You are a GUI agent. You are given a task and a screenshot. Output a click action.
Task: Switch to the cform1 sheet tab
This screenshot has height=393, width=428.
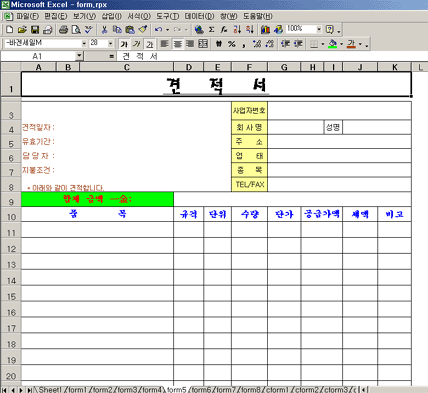point(278,389)
